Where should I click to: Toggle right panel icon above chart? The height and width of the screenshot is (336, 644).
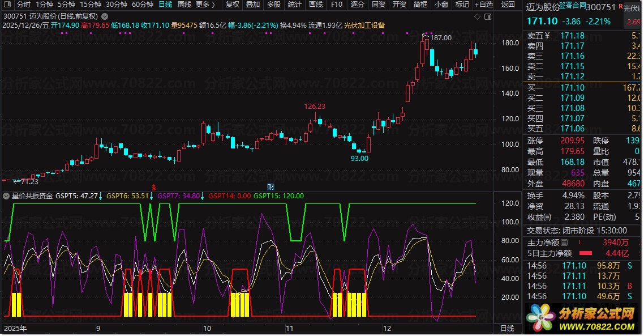tap(488, 17)
